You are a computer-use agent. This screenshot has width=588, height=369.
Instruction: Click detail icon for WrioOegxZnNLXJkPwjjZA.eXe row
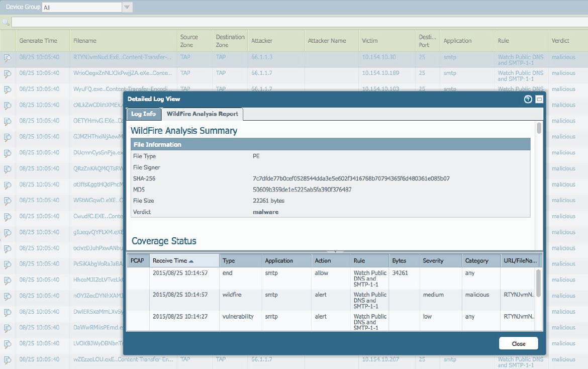8,74
